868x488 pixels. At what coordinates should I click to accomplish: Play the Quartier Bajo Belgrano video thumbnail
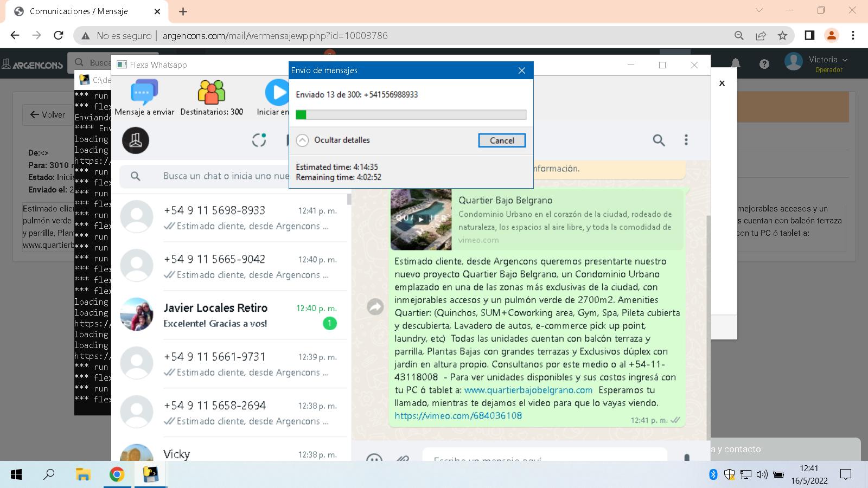coord(421,219)
